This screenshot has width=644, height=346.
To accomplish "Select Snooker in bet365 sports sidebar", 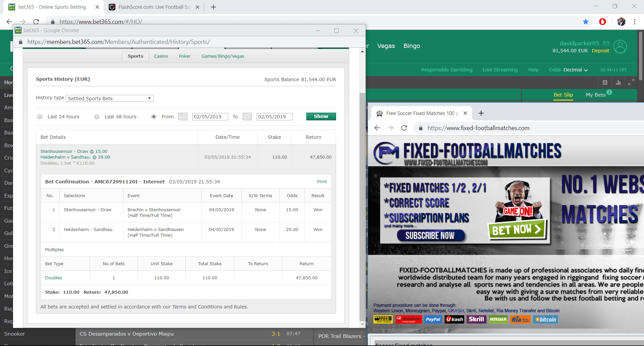I will pyautogui.click(x=15, y=334).
